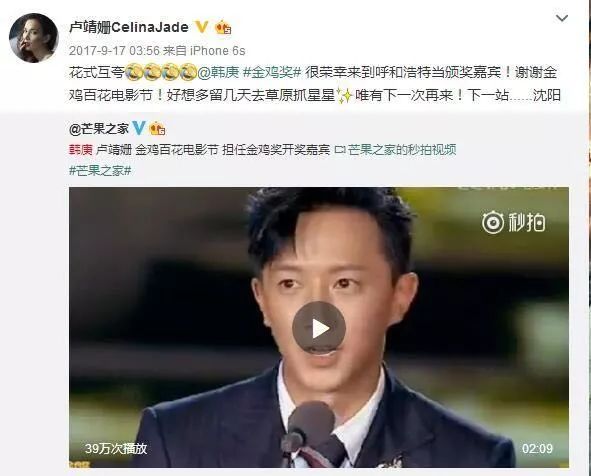The image size is (591, 476).
Task: Click the crown badge beside 芒果之家
Action: pos(158,129)
